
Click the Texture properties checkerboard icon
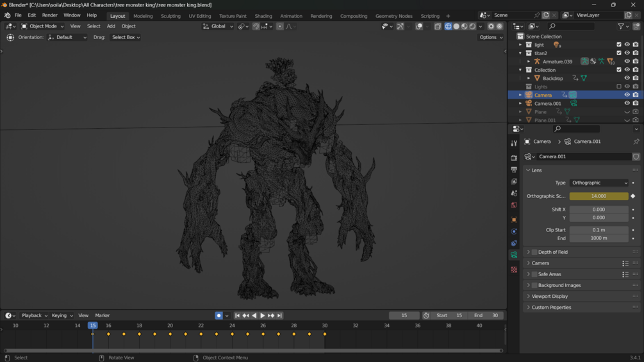click(514, 270)
